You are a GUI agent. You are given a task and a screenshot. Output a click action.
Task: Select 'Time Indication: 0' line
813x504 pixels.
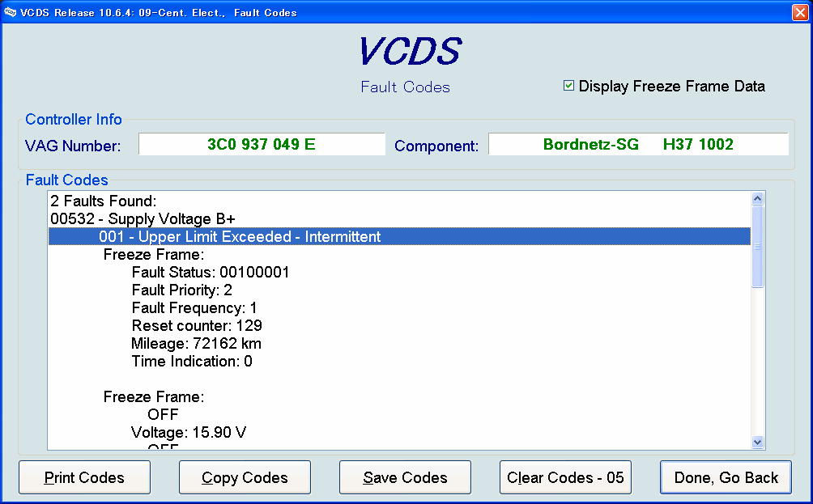tap(192, 361)
